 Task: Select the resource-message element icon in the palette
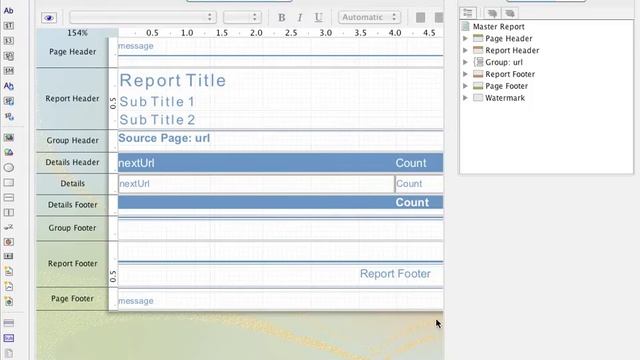pos(9,117)
